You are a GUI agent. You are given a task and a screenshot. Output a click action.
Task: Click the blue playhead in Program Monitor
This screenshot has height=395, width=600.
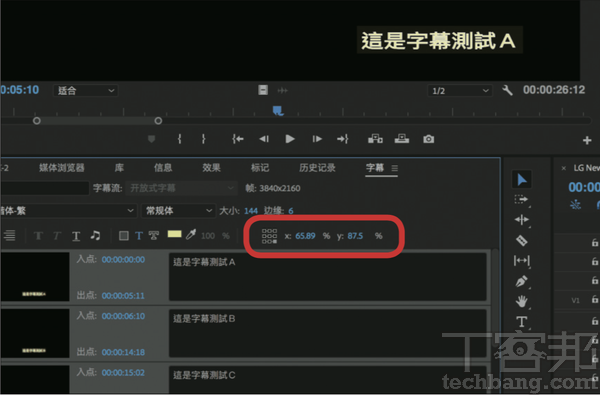point(278,111)
